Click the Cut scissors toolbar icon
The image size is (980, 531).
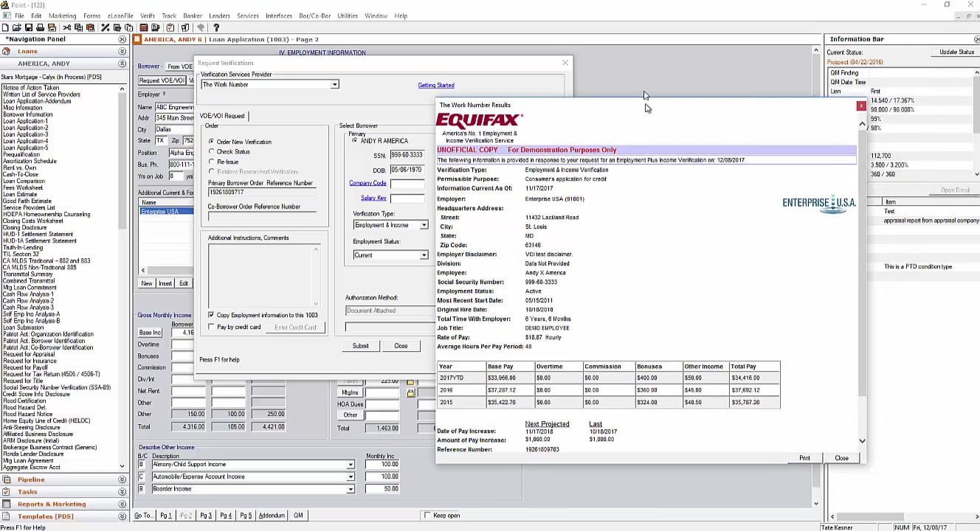coord(66,27)
